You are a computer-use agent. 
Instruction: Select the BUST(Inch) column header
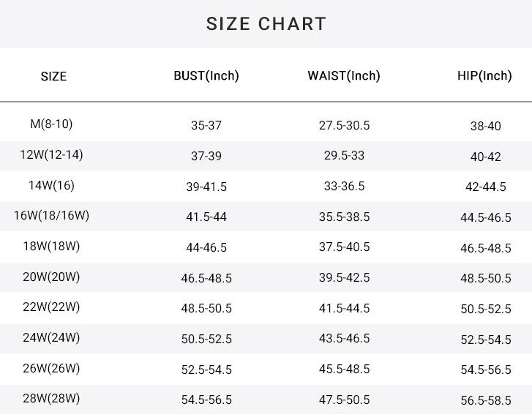click(x=206, y=75)
